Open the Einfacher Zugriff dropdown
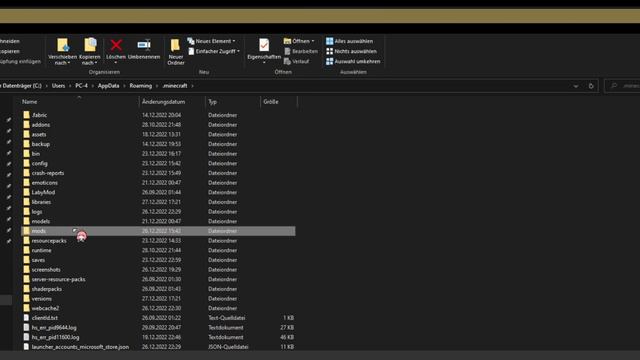 [x=213, y=51]
